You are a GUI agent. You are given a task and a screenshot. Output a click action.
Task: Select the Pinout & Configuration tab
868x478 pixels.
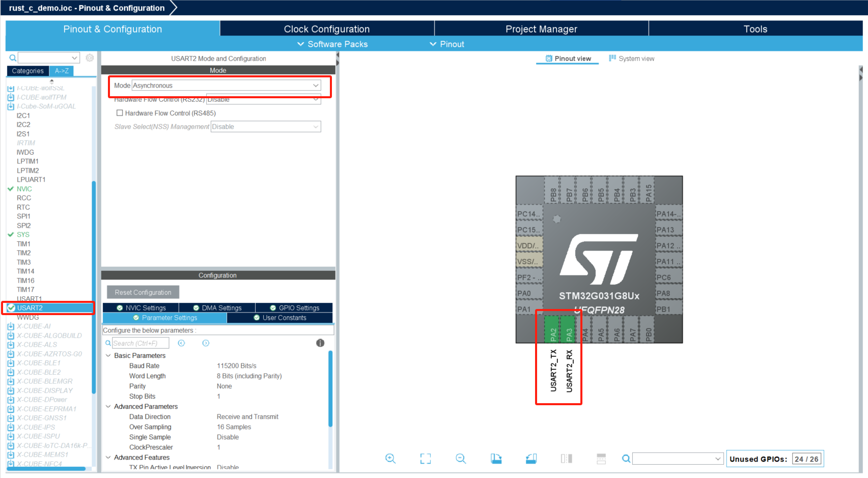(113, 29)
